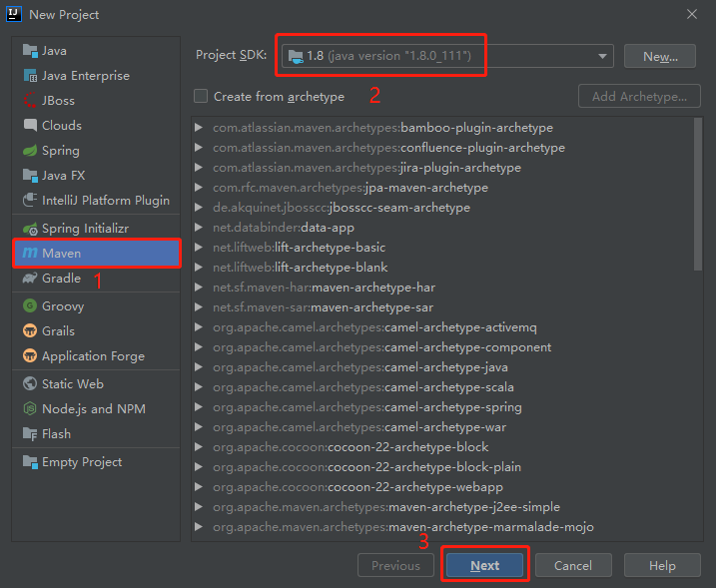
Task: Click the Grails orange icon
Action: (x=30, y=330)
